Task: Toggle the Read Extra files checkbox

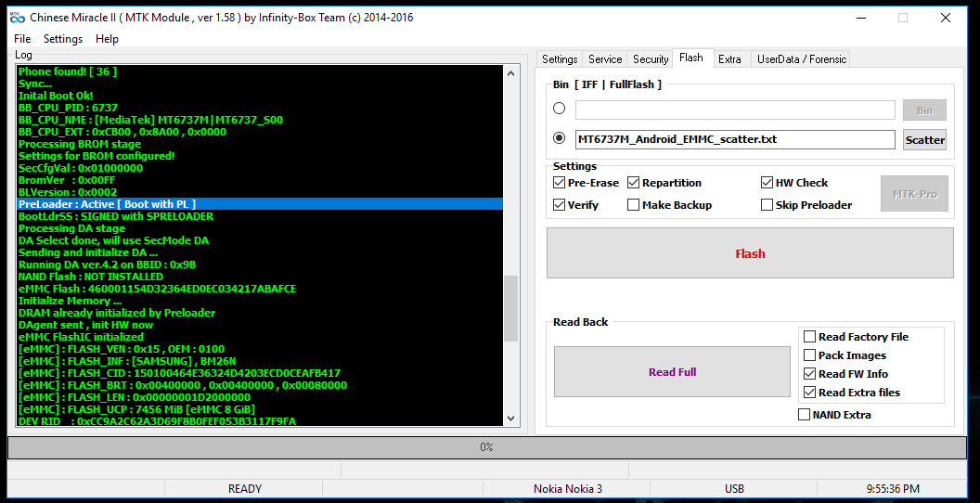Action: pyautogui.click(x=809, y=393)
